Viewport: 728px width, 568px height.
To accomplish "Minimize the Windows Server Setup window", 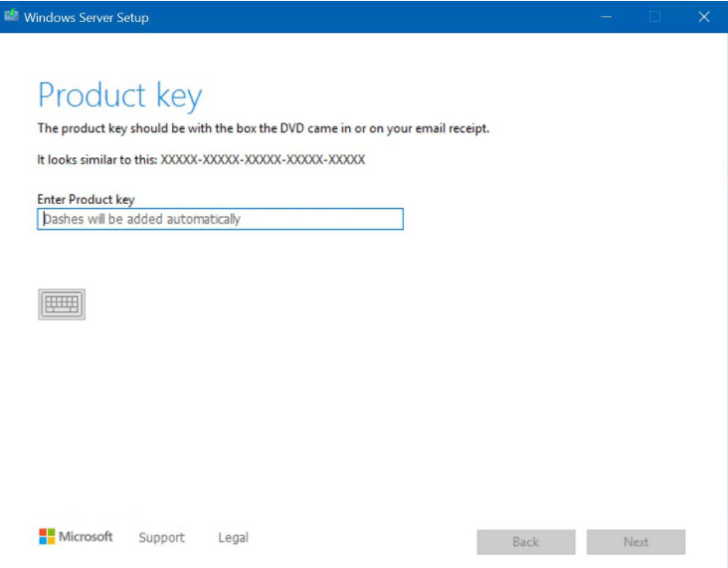I will (607, 17).
